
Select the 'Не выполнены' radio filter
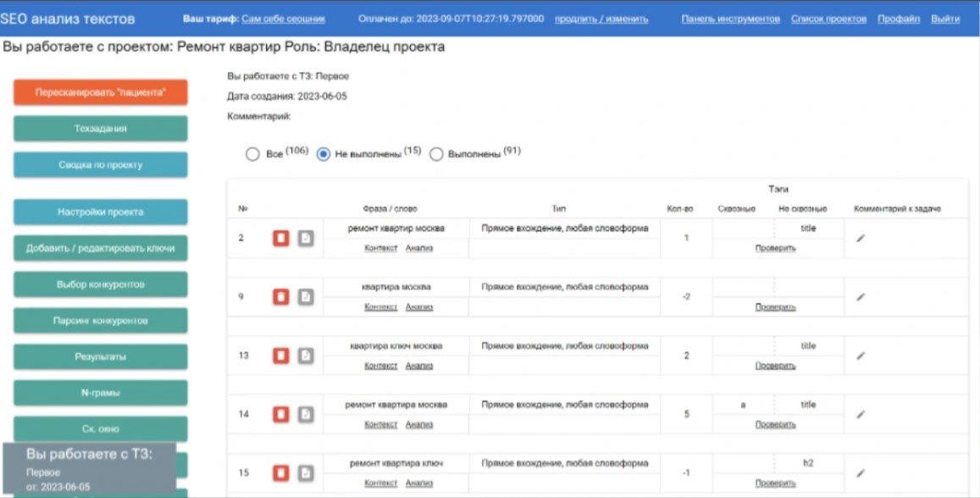click(x=323, y=154)
